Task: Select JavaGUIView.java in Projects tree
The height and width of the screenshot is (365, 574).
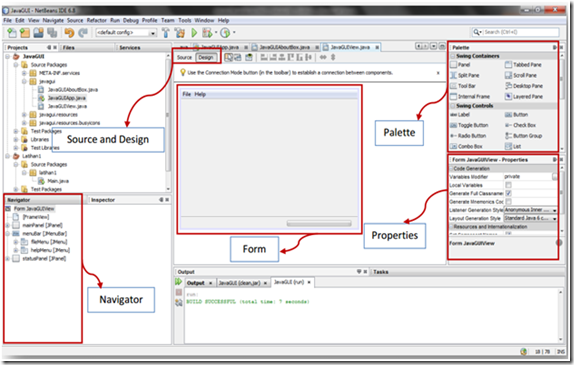Action: tap(67, 106)
